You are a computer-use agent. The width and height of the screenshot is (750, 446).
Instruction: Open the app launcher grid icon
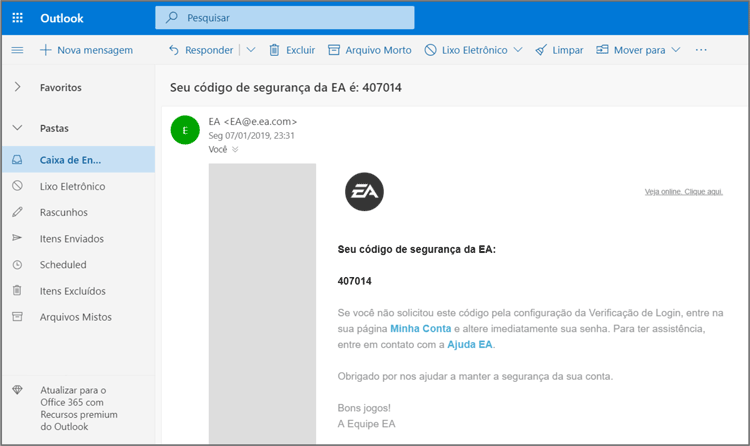tap(17, 18)
